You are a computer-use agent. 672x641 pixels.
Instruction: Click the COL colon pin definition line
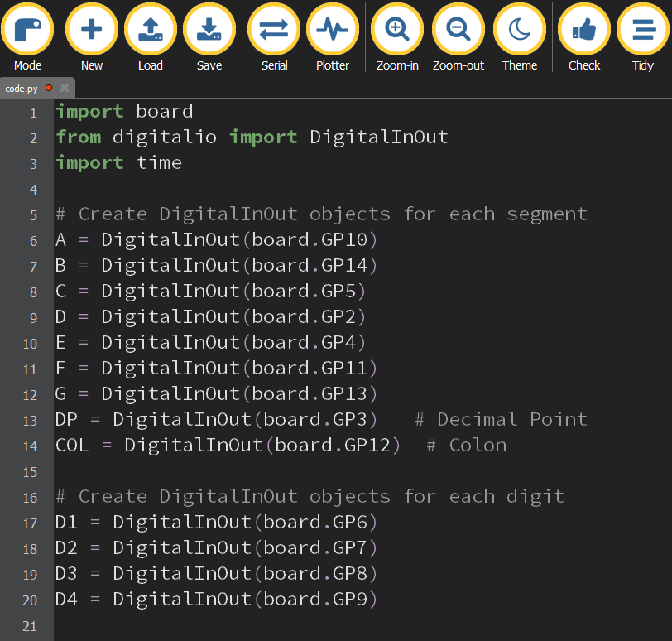click(228, 446)
